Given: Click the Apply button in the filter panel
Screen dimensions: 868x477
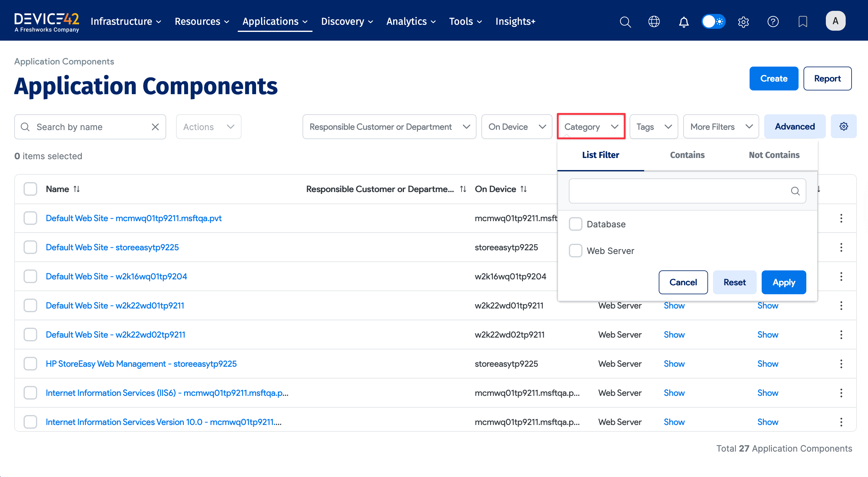Looking at the screenshot, I should tap(783, 282).
